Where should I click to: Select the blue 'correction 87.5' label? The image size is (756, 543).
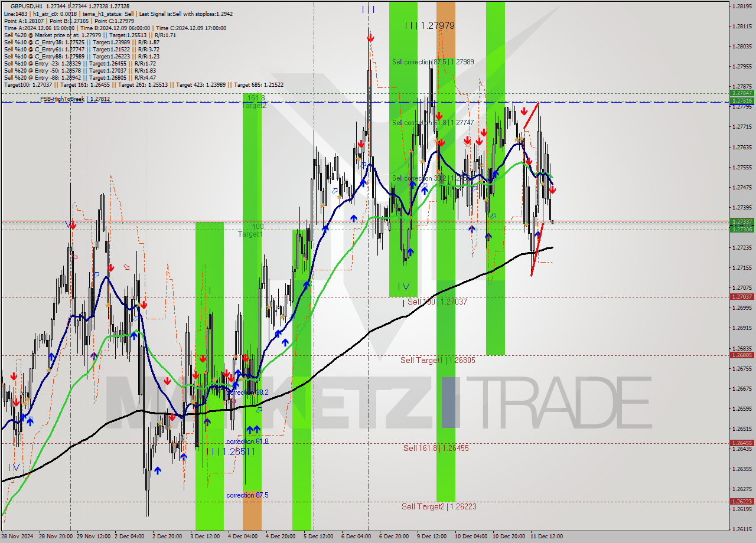click(x=247, y=495)
